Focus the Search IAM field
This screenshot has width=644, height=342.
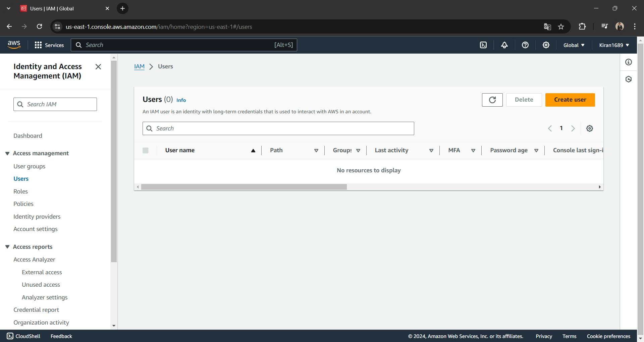(55, 104)
